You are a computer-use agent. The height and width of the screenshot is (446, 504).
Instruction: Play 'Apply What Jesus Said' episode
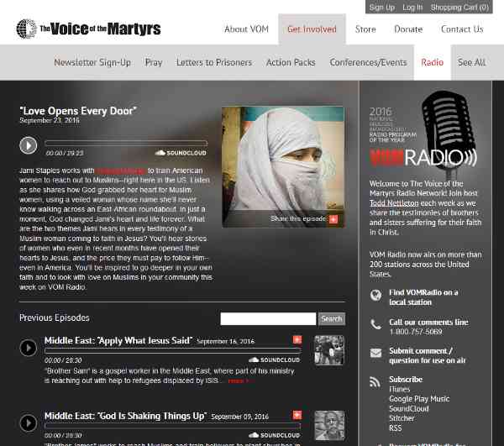29,348
